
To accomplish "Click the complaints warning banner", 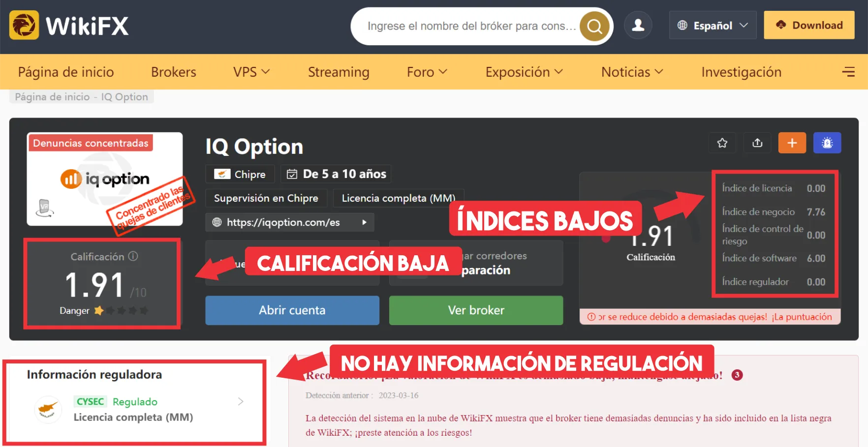I will click(710, 317).
